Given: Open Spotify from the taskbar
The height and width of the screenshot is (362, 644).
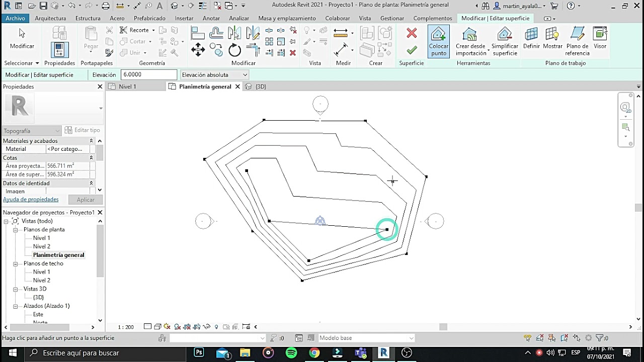Looking at the screenshot, I should click(291, 353).
